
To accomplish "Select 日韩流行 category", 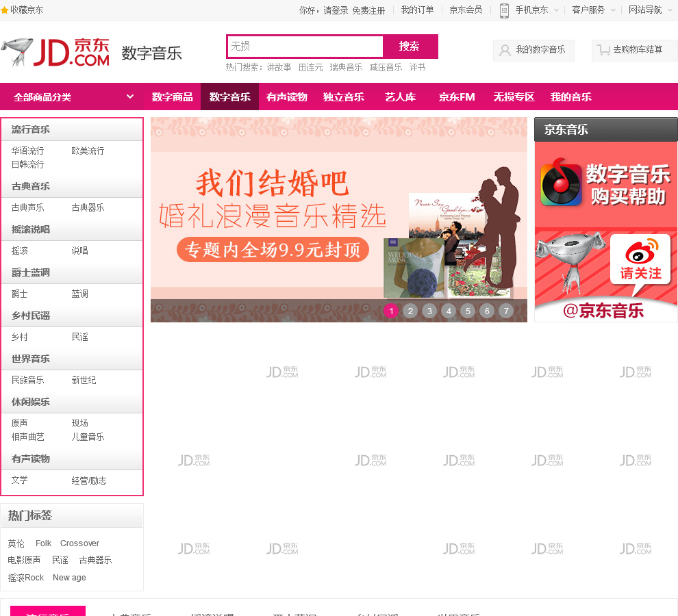I will (27, 165).
